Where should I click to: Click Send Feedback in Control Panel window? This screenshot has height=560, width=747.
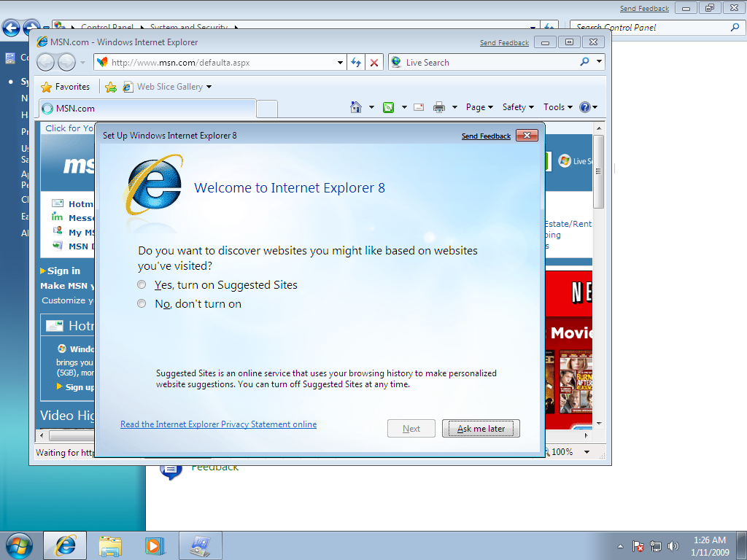[644, 9]
